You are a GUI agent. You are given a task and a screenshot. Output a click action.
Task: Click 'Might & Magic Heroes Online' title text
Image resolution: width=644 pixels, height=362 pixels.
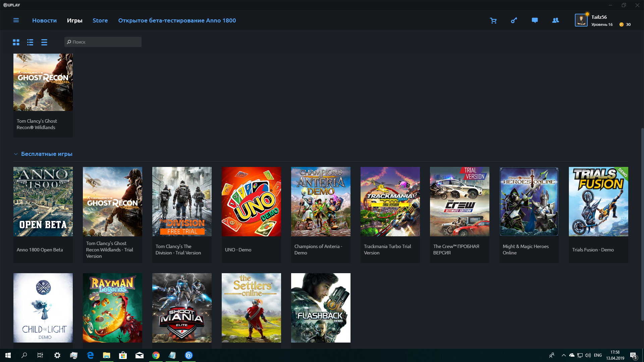click(526, 250)
